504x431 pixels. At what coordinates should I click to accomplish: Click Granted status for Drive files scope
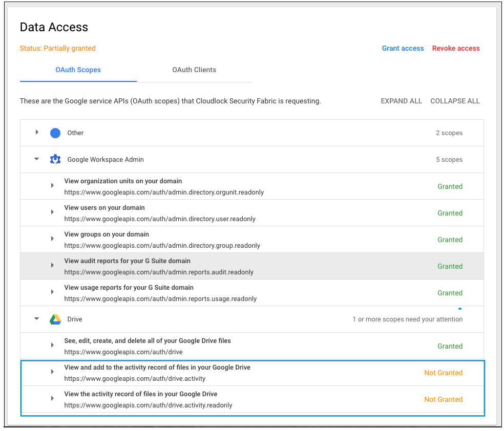pyautogui.click(x=450, y=347)
